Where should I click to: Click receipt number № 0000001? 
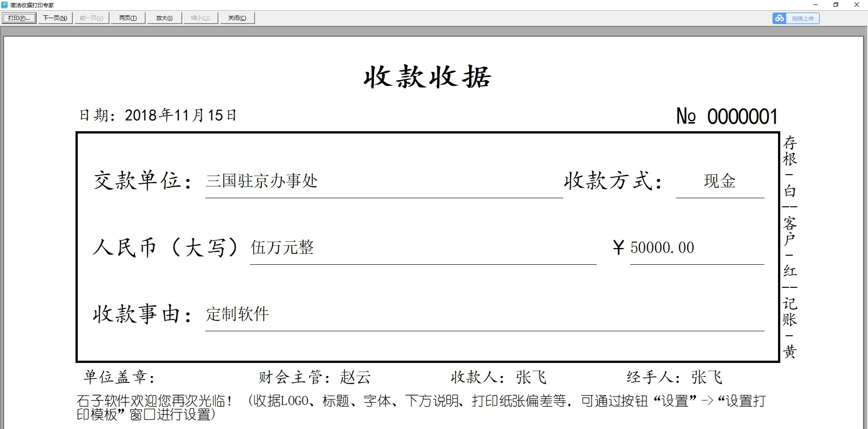(x=726, y=116)
